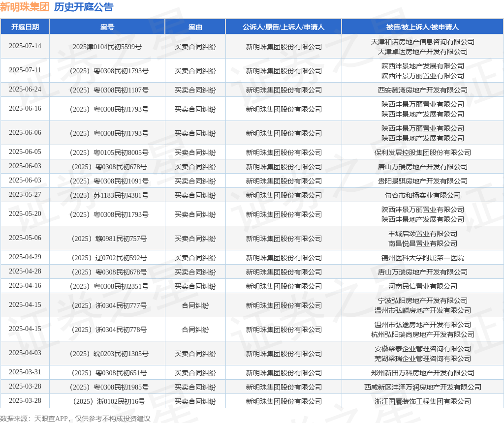The image size is (504, 423).
Task: Click defendant 丰城启颂置业有限公司
Action: tap(422, 234)
